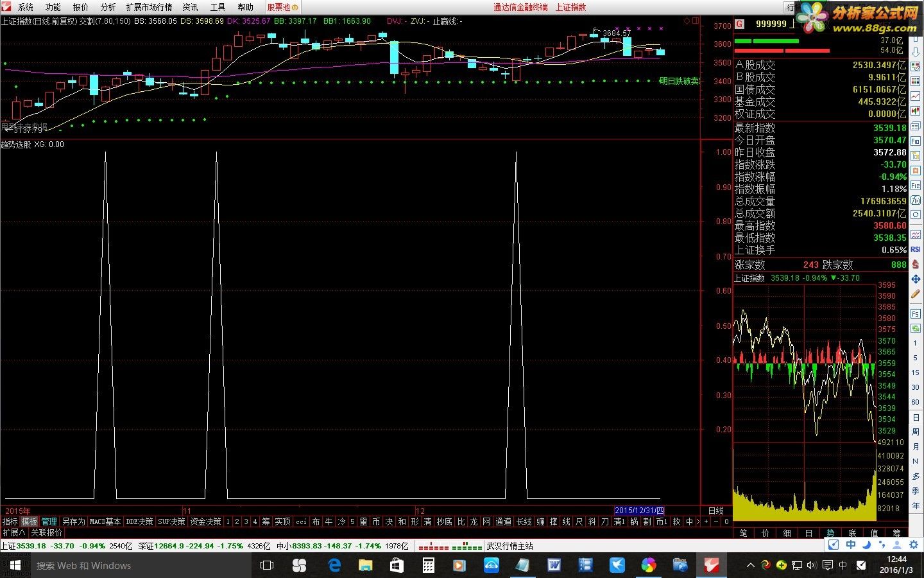
Task: Open the Word icon in the taskbar
Action: [554, 565]
